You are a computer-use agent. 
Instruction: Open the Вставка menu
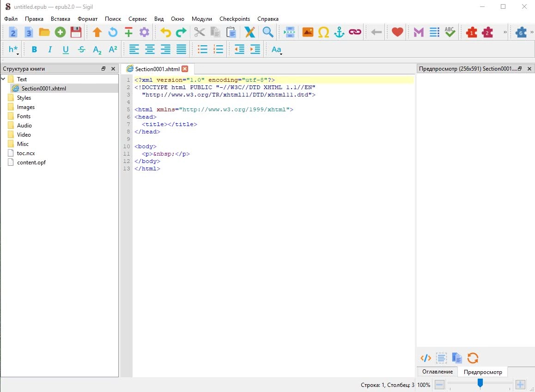61,19
